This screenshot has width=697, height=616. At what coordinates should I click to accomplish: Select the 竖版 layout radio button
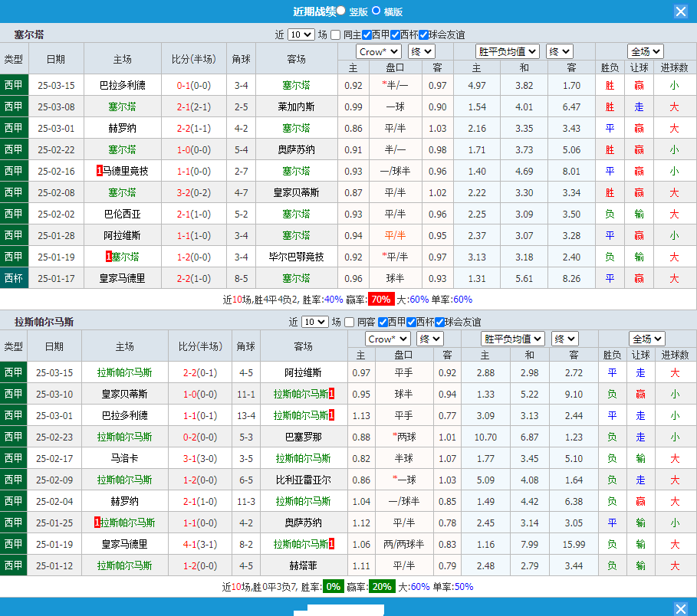341,11
